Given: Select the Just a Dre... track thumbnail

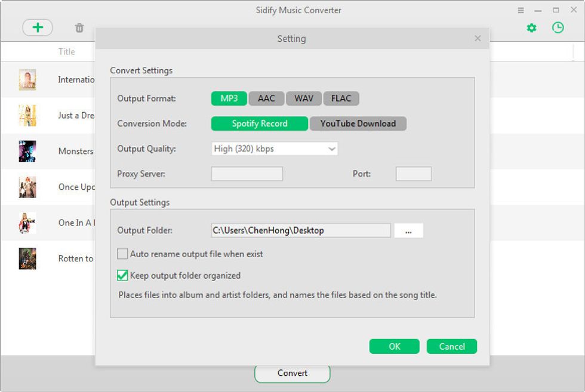Looking at the screenshot, I should [x=27, y=115].
